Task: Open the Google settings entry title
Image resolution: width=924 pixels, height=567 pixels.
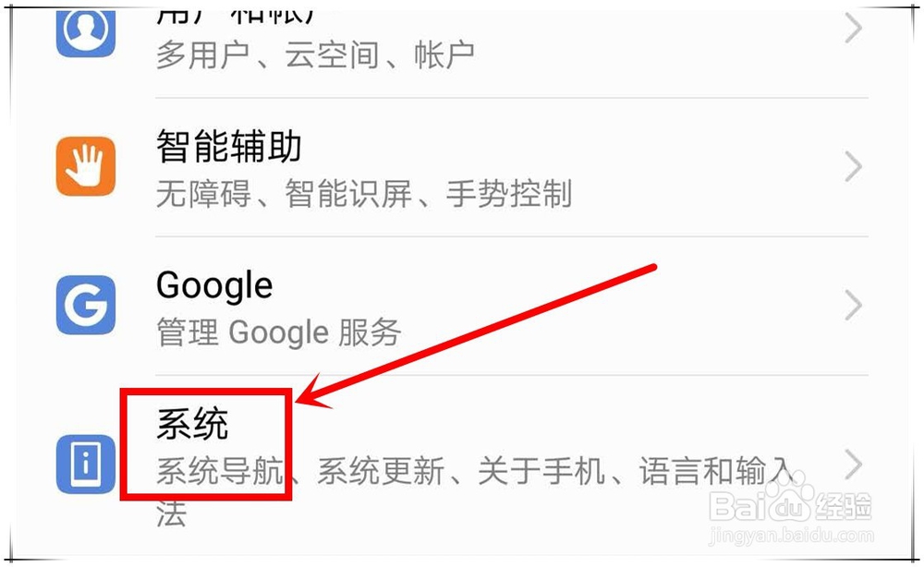Action: (214, 286)
